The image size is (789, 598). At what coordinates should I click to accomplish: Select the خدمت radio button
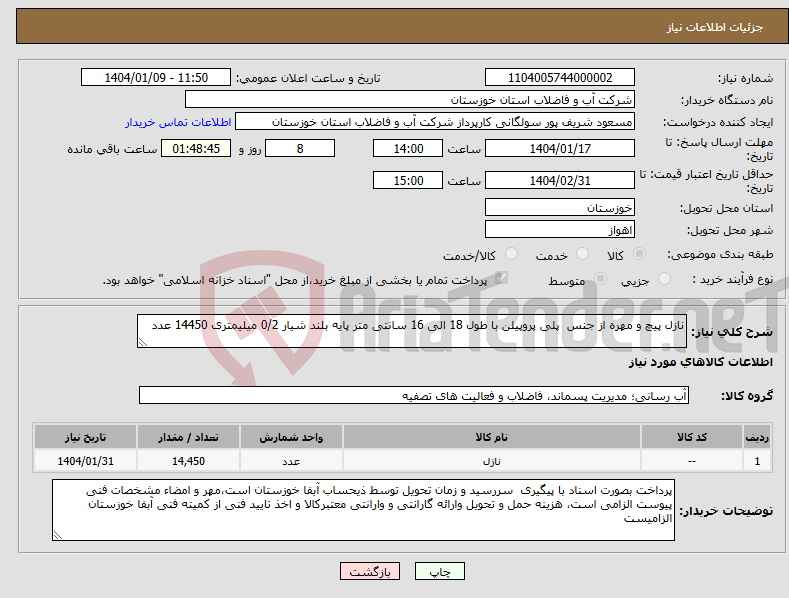[x=582, y=254]
